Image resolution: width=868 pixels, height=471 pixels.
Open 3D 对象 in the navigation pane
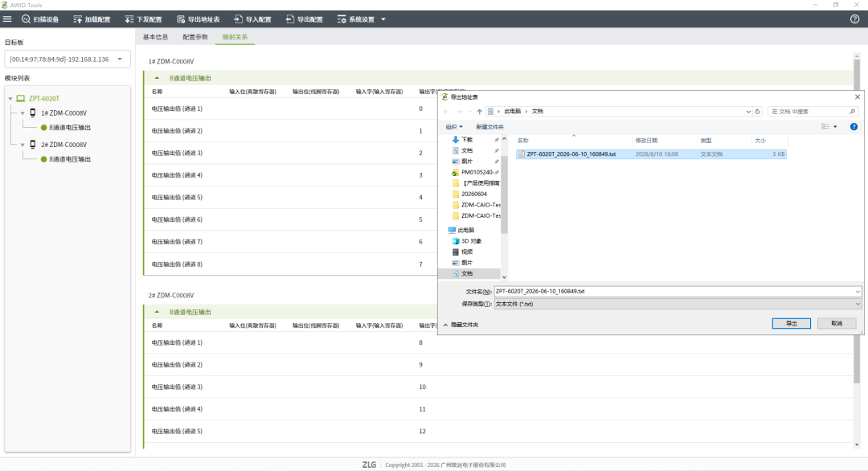(x=471, y=241)
